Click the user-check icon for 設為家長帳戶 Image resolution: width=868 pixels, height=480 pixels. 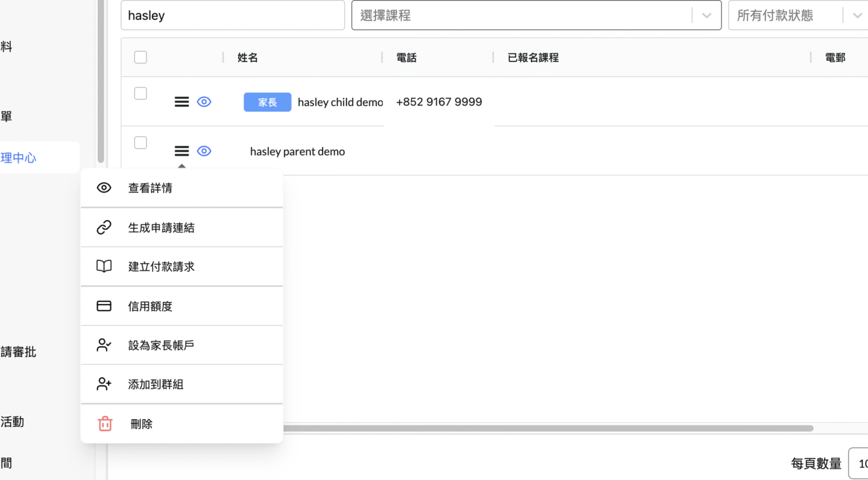point(104,345)
